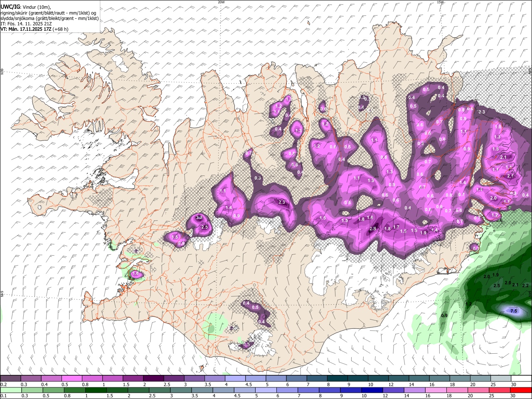Select the navy blue 10–12 rain legend swatch
This screenshot has width=532, height=399.
(372, 390)
